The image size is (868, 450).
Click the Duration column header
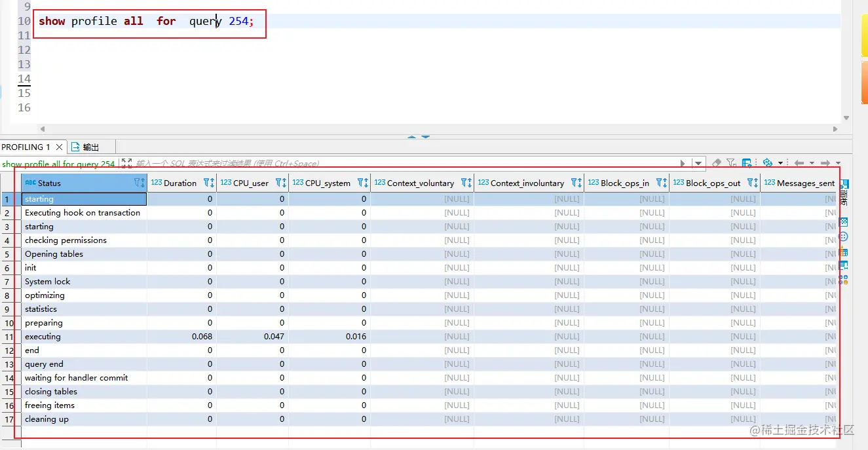coord(180,183)
